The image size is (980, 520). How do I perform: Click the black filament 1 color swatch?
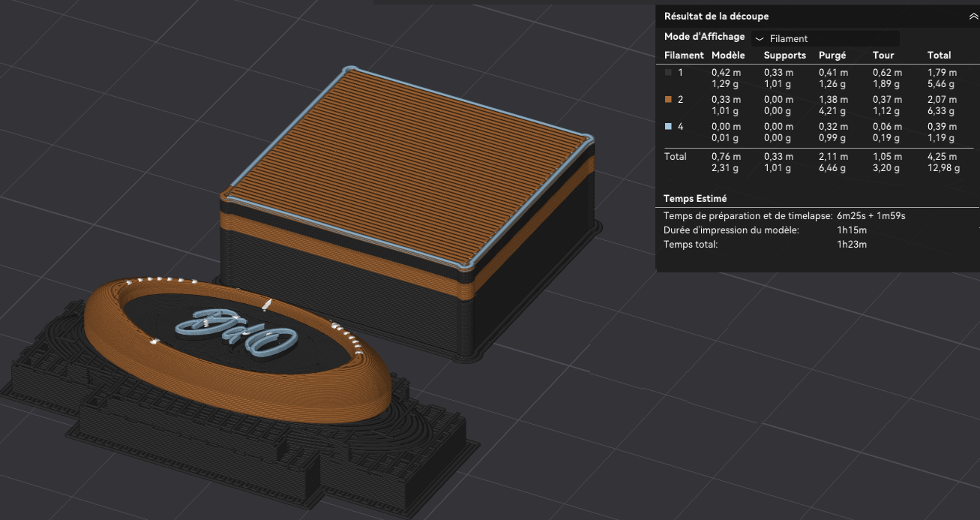point(668,73)
